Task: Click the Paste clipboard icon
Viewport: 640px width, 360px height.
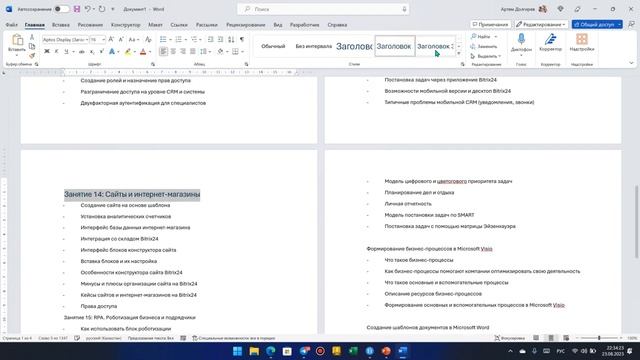Action: coord(17,40)
